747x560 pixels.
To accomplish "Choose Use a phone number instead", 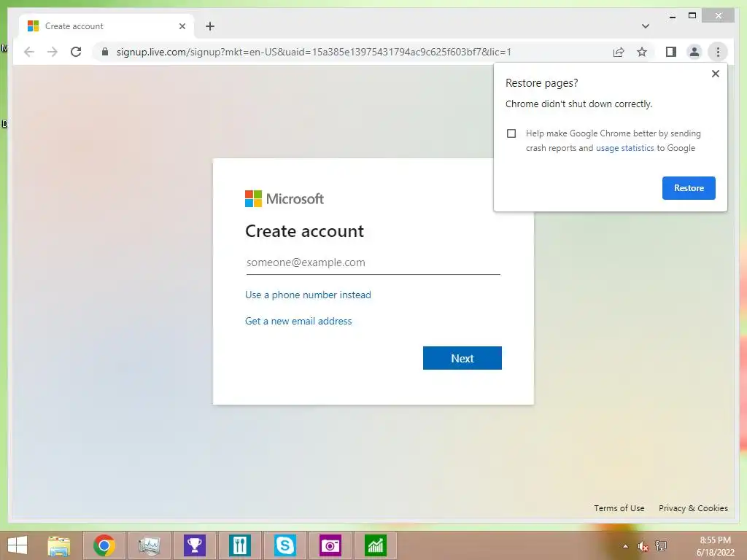I will (308, 295).
